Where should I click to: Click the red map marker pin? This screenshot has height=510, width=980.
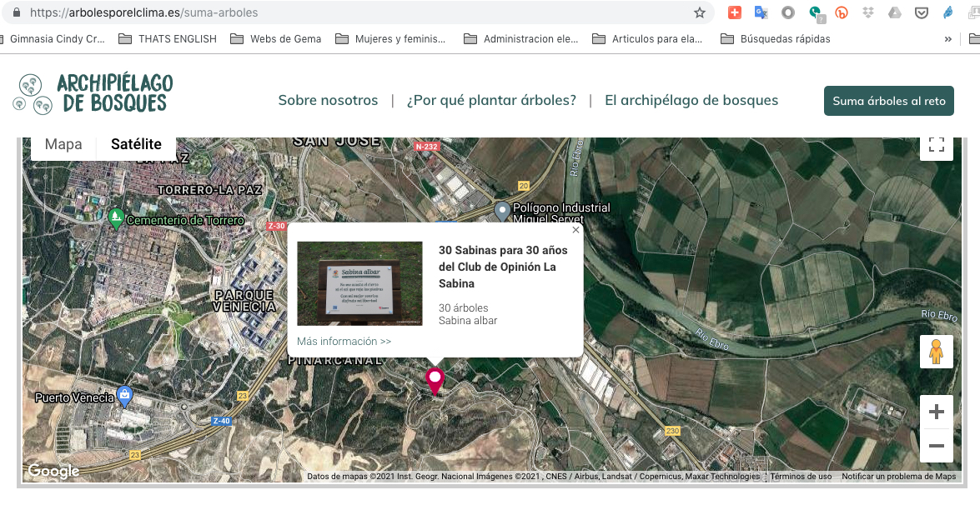point(435,380)
